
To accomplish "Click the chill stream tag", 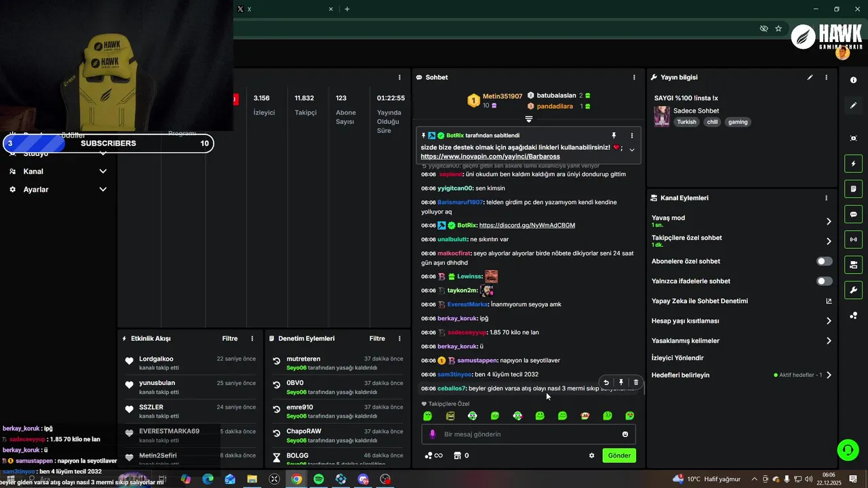I will coord(712,122).
